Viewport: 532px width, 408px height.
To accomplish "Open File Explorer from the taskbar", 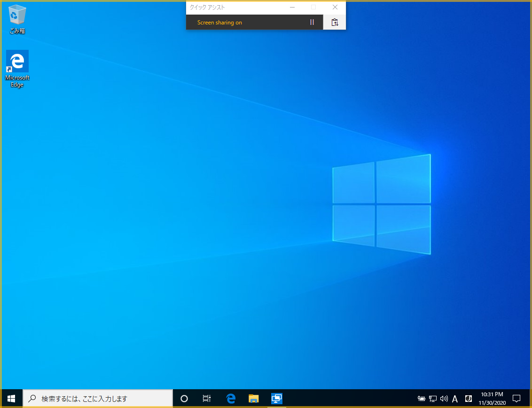I will coord(254,399).
